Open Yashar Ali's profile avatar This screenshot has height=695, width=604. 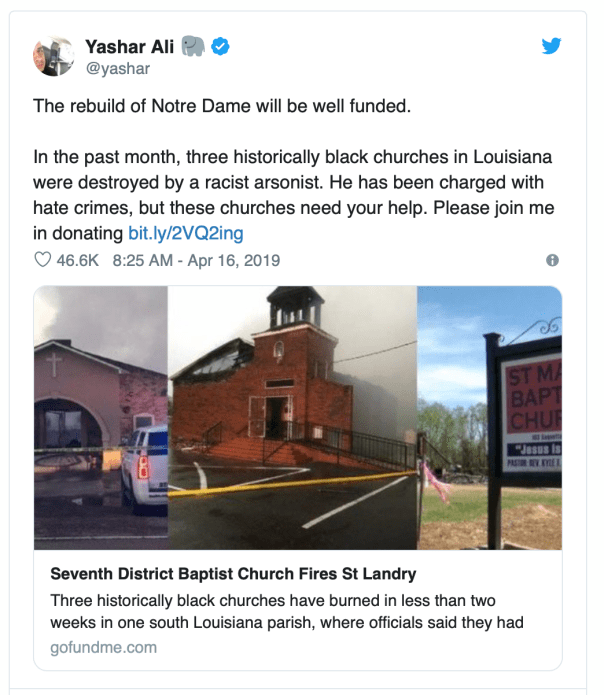53,56
